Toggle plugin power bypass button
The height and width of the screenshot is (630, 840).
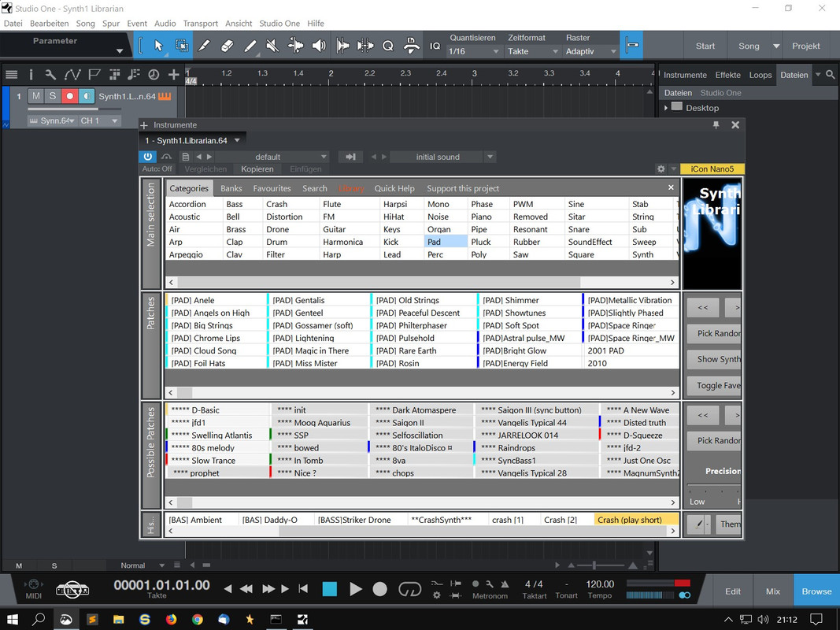click(x=148, y=157)
